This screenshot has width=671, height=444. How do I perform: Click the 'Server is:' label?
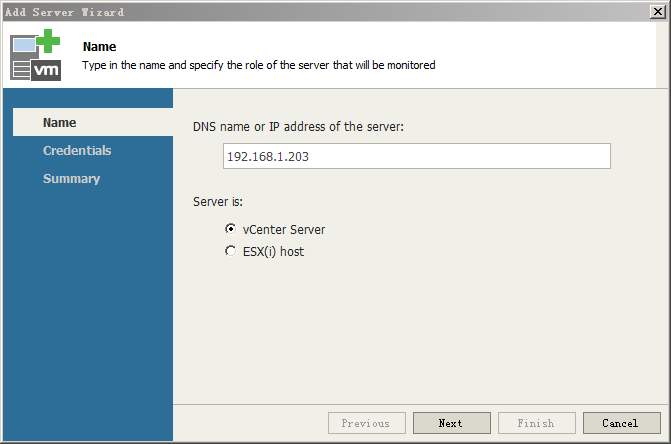point(218,201)
